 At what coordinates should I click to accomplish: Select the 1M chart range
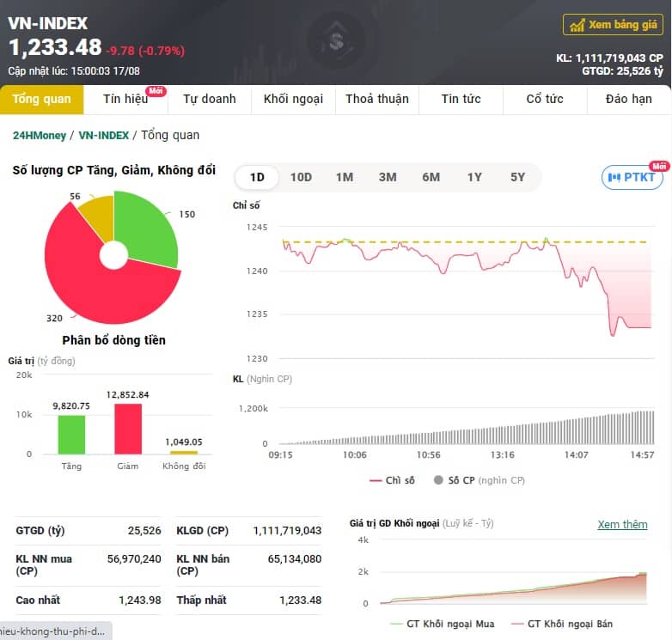click(345, 177)
